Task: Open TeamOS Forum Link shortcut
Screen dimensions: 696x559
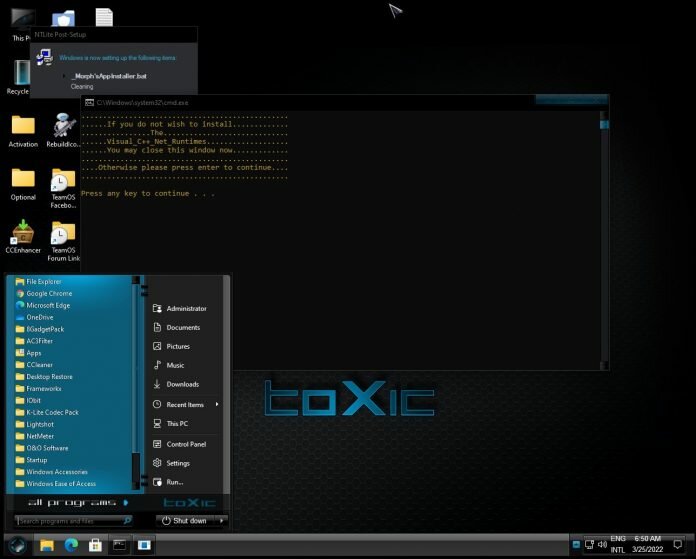Action: pyautogui.click(x=63, y=241)
